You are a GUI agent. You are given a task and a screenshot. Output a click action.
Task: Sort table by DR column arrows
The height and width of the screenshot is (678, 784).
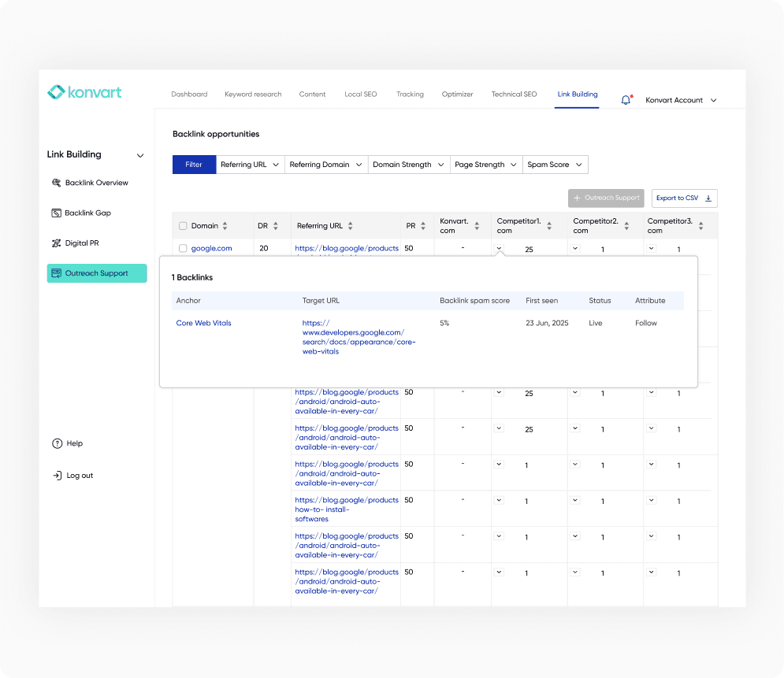click(276, 226)
